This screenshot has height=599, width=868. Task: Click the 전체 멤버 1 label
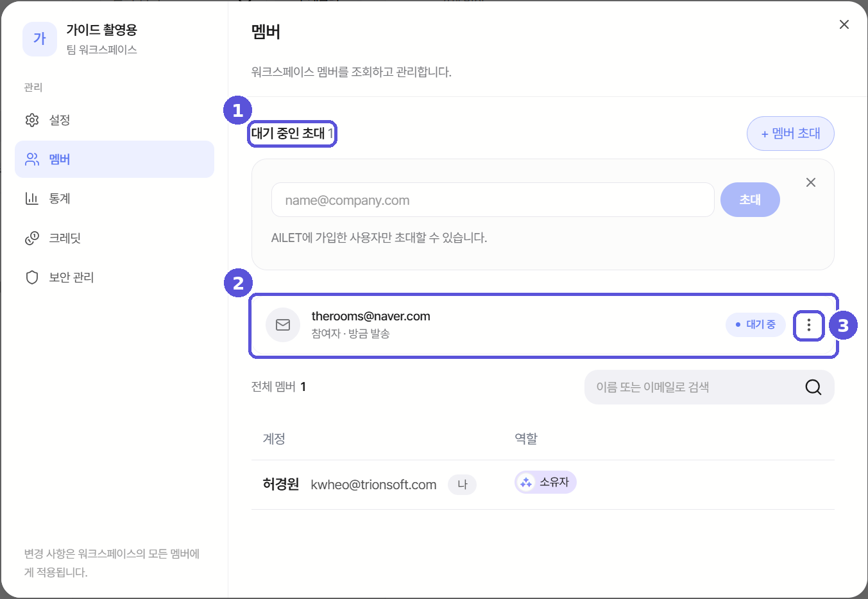[x=278, y=386]
